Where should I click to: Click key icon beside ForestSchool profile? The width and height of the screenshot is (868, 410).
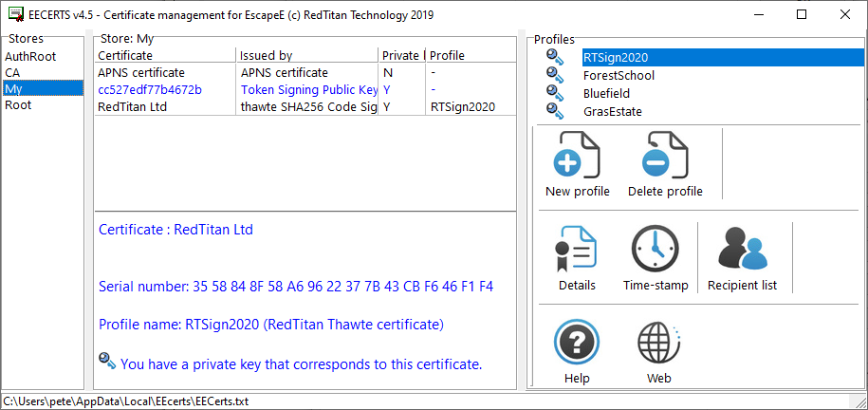coord(555,75)
